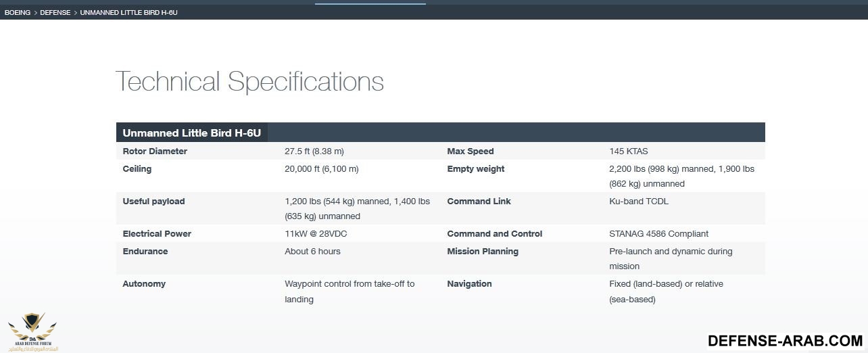The height and width of the screenshot is (353, 868).
Task: Select the Useful payload label
Action: (x=153, y=202)
